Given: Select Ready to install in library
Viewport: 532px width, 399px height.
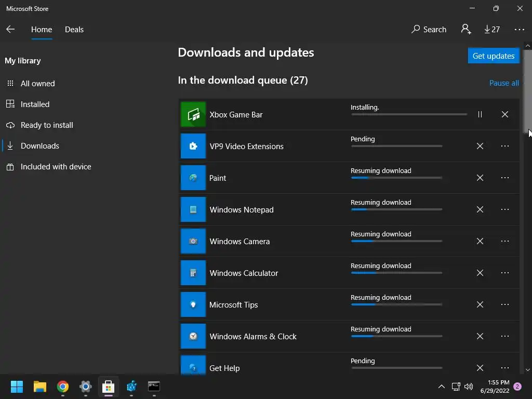Looking at the screenshot, I should point(47,125).
